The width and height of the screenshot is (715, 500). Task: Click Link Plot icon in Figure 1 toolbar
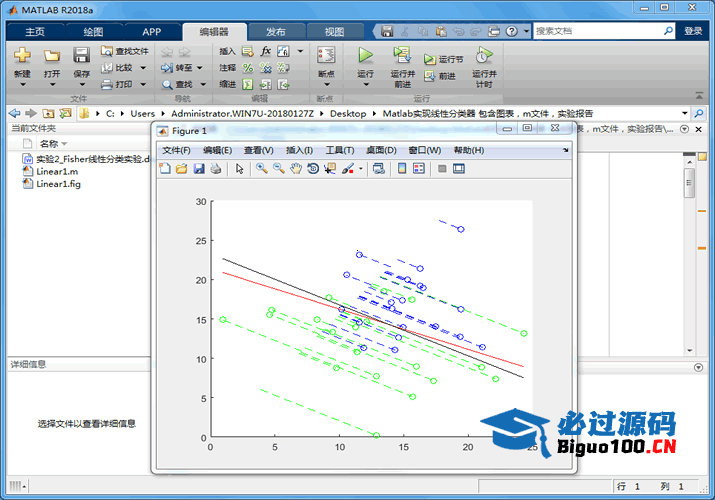tap(378, 169)
